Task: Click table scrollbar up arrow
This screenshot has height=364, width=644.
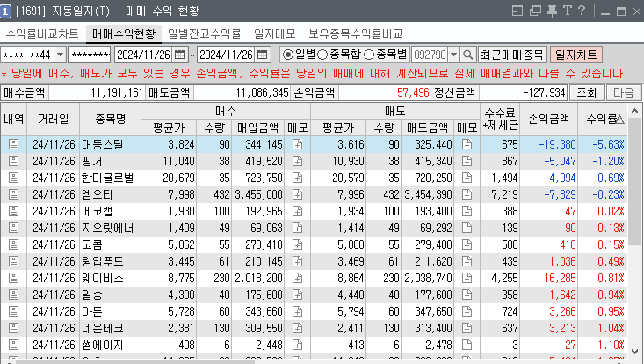Action: pyautogui.click(x=634, y=112)
